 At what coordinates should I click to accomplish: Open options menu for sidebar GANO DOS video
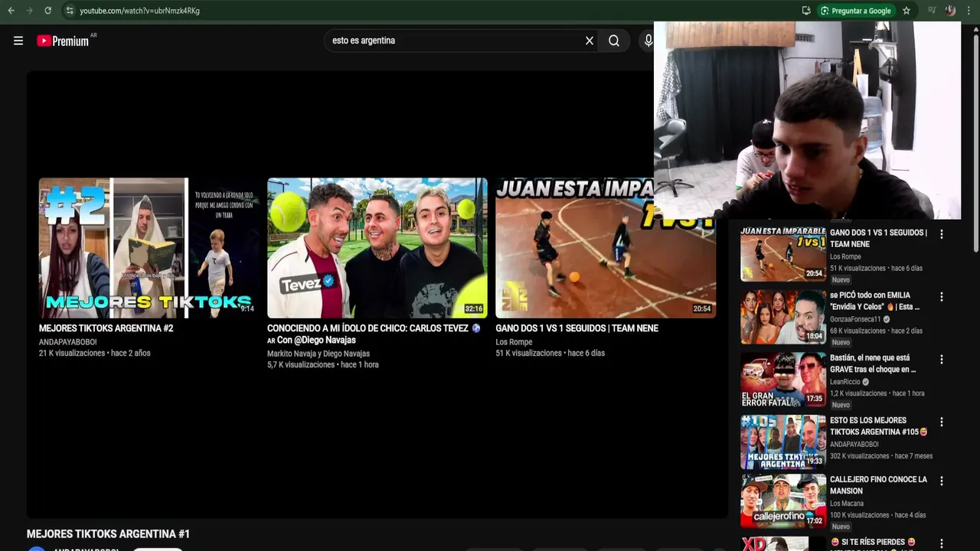(x=942, y=234)
